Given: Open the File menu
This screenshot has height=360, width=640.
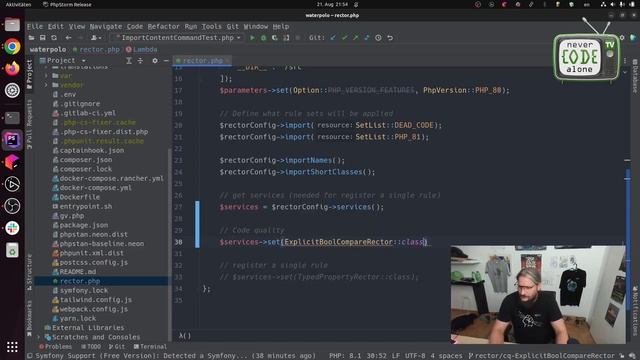Looking at the screenshot, I should [x=35, y=27].
